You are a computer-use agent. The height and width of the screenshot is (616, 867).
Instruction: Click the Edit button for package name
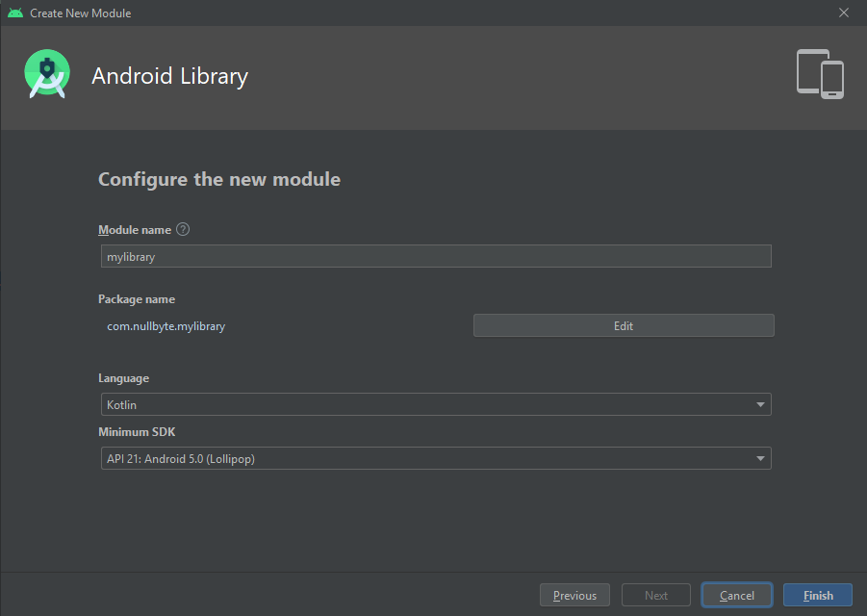point(623,325)
